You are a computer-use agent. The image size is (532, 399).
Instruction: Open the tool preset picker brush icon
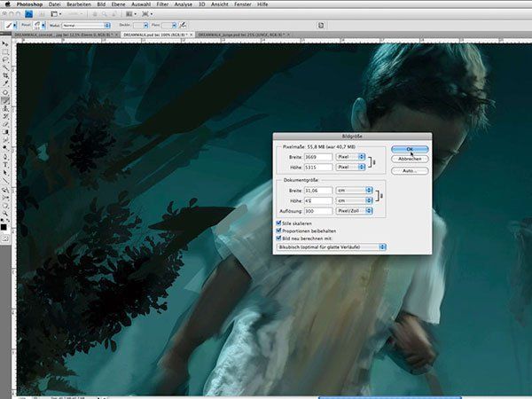(10, 26)
